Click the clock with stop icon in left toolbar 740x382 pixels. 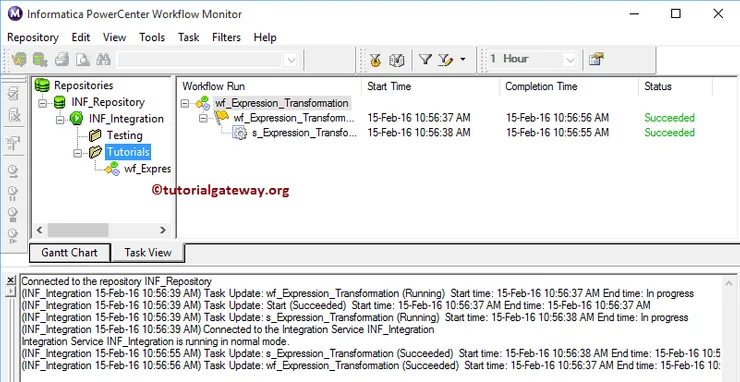pos(14,214)
